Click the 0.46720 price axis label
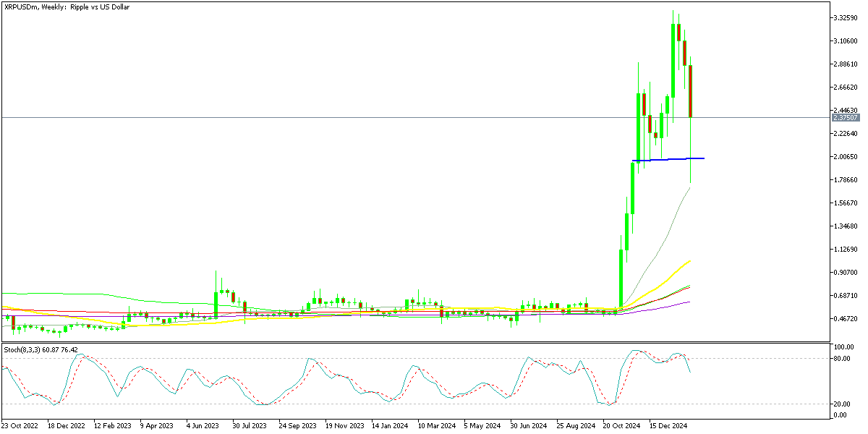This screenshot has width=868, height=434. click(846, 319)
